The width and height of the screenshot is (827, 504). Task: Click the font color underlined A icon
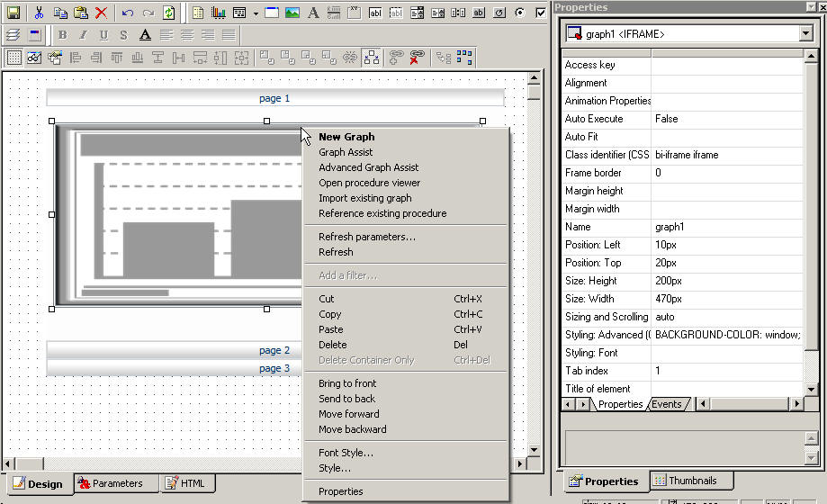coord(145,35)
